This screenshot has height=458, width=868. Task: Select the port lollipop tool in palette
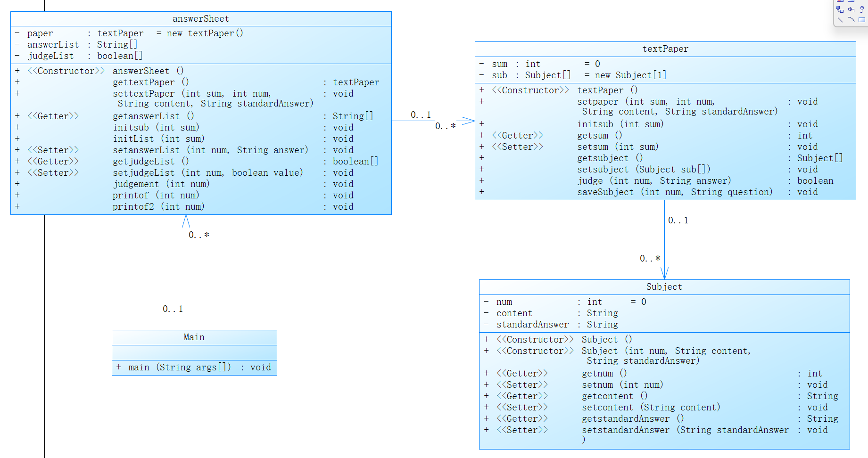point(862,9)
